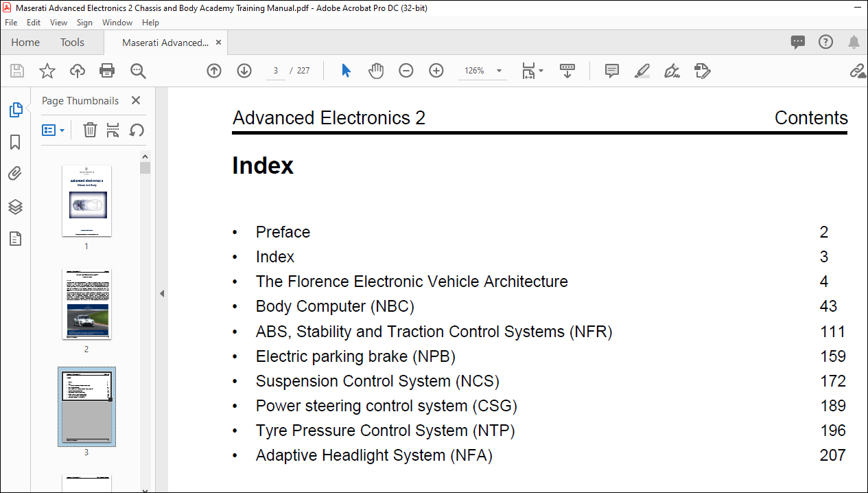Open the signatures panel icon below Layers
Screen dimensions: 868x493
15,239
